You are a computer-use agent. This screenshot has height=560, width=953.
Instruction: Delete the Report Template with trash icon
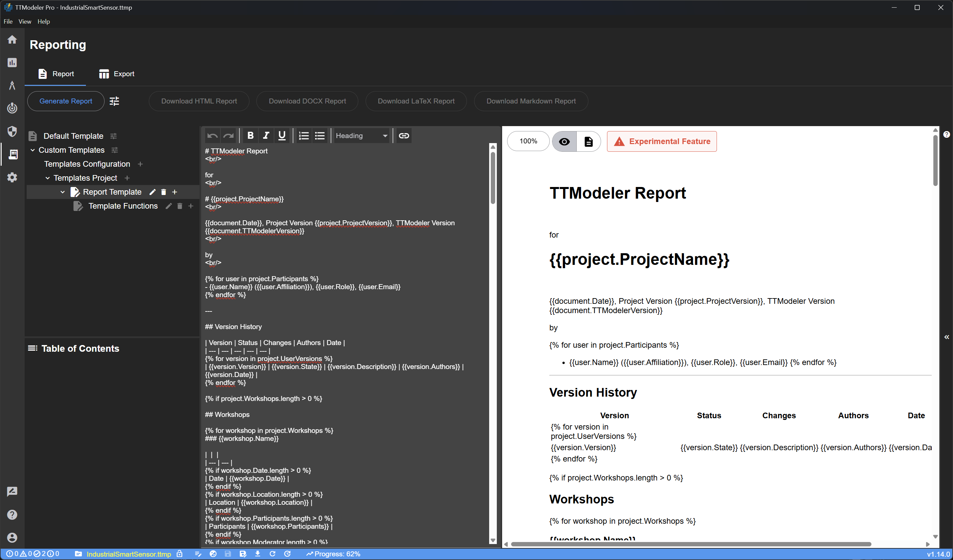click(x=163, y=192)
